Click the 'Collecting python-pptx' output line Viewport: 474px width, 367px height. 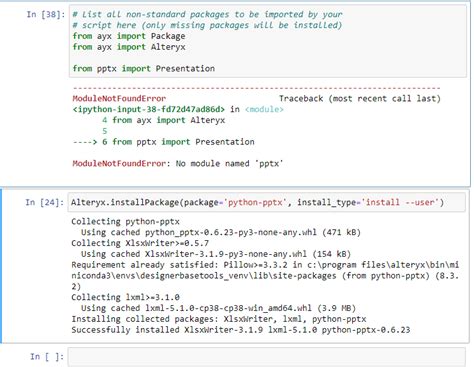125,222
